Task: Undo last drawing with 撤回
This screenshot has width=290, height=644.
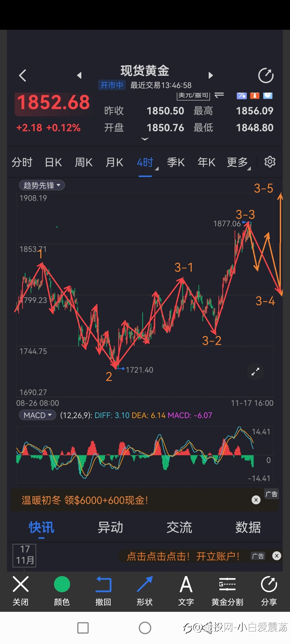Action: point(103,591)
